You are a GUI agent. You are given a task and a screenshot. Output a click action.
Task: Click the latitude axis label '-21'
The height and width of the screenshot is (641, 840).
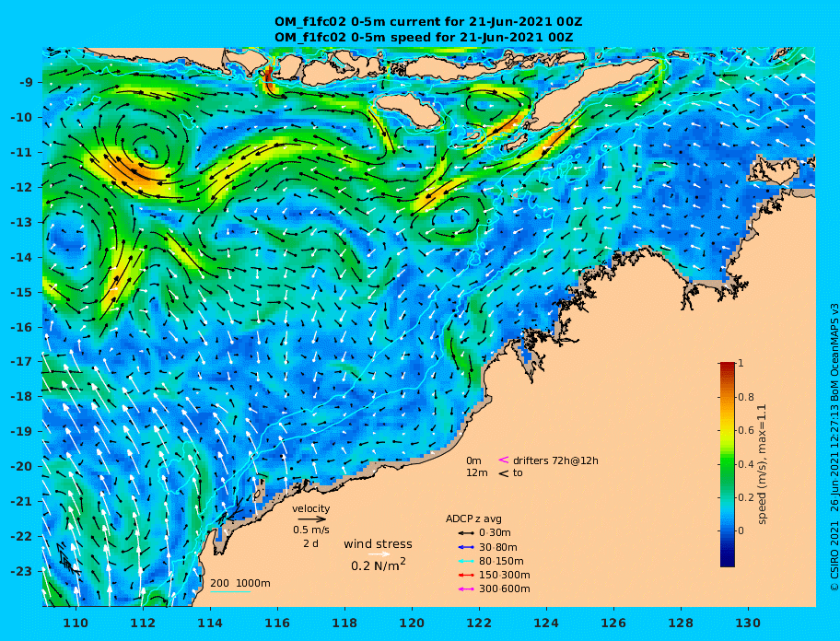coord(21,502)
